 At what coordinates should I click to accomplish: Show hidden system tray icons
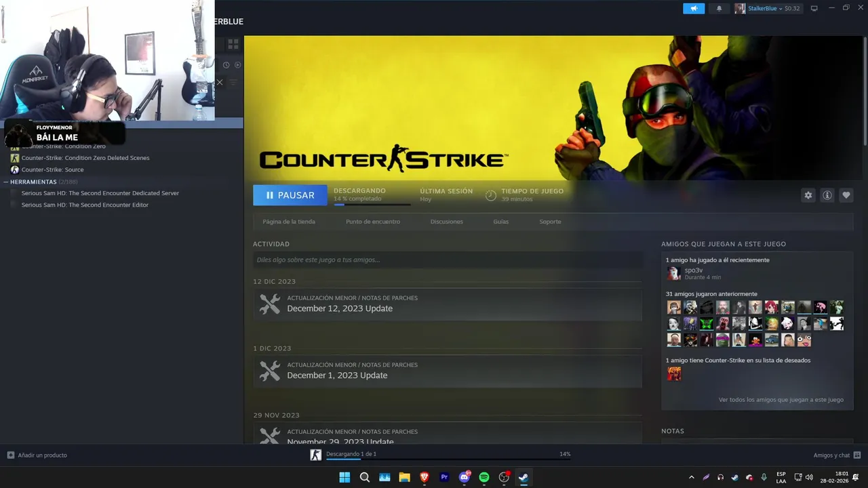coord(691,477)
